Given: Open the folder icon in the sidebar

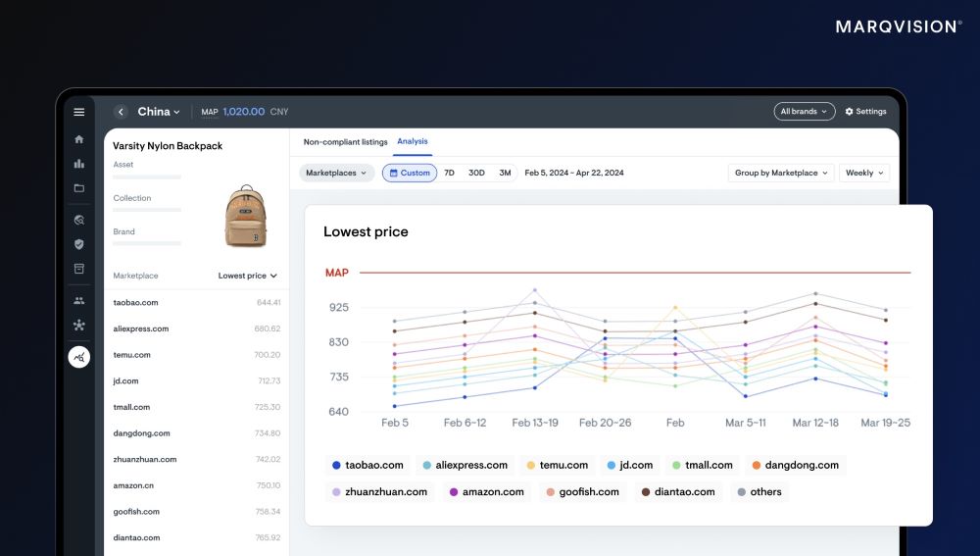Looking at the screenshot, I should click(x=79, y=188).
